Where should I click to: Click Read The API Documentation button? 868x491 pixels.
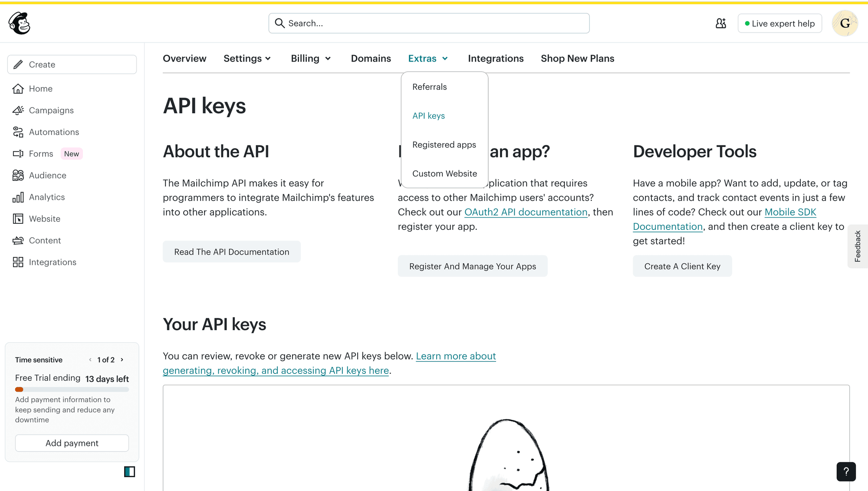231,252
